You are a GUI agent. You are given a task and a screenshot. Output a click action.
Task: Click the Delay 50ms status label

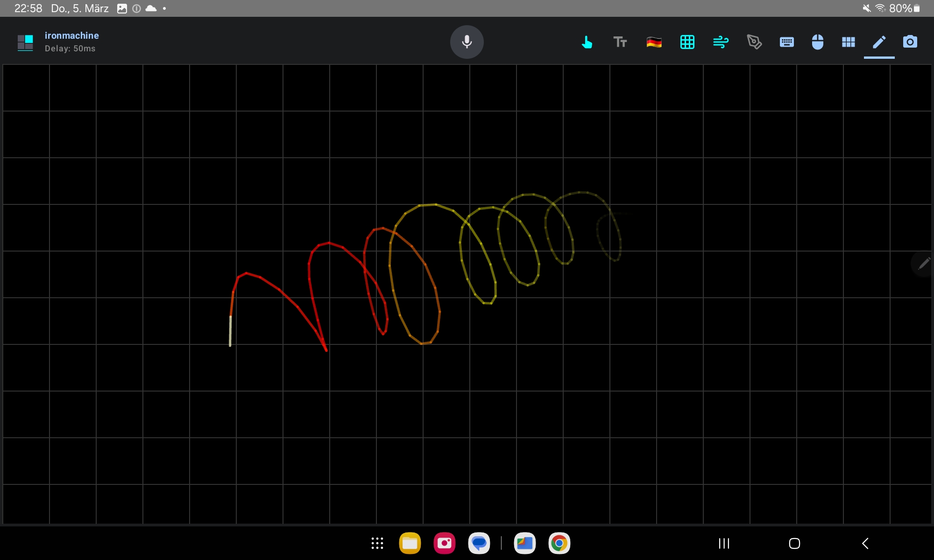click(71, 49)
